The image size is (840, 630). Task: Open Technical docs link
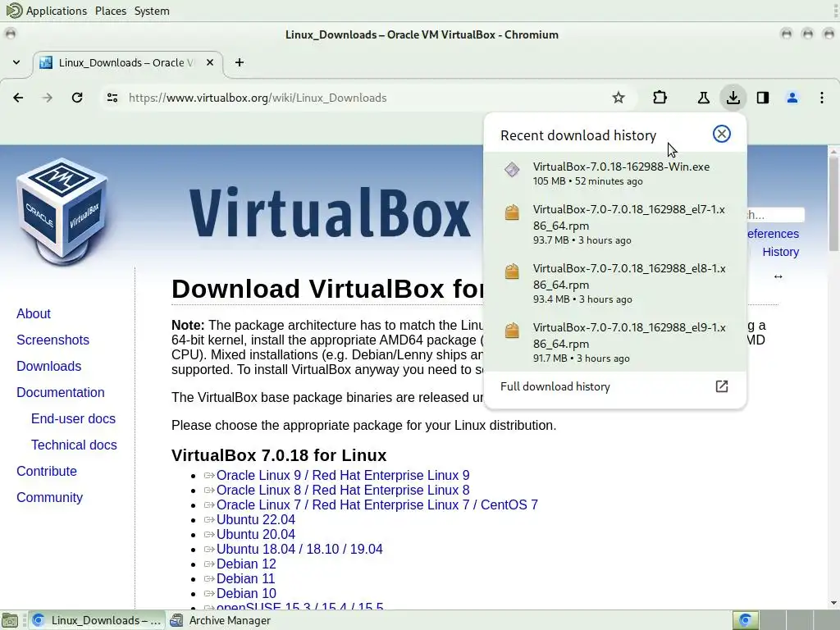click(74, 445)
